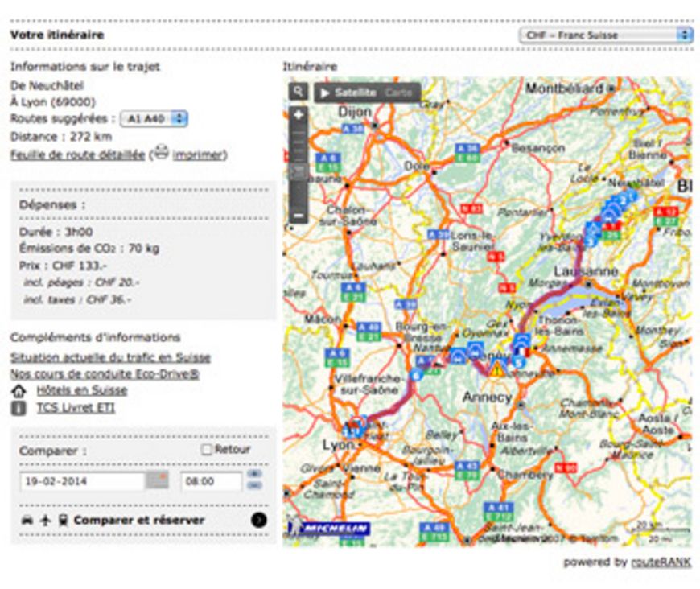Decrease time with the lower stepper arrow
This screenshot has width=700, height=589.
[254, 485]
